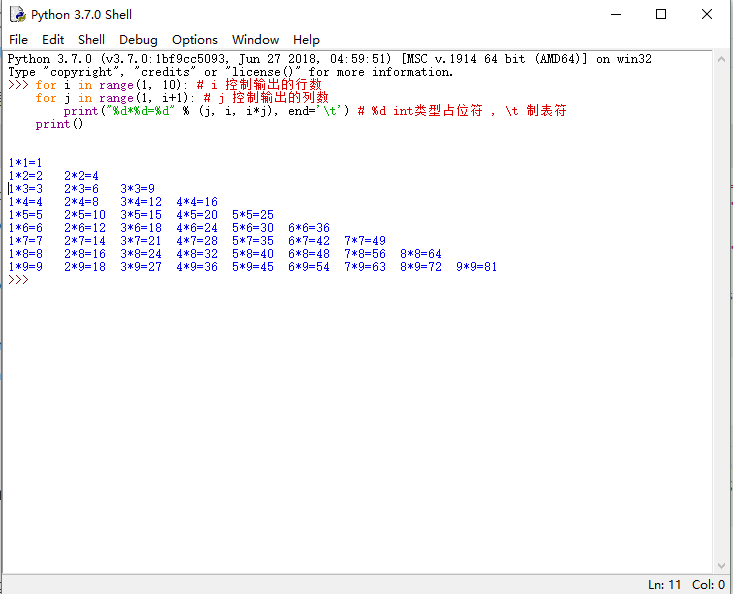Maximize the Python Shell window

[661, 14]
